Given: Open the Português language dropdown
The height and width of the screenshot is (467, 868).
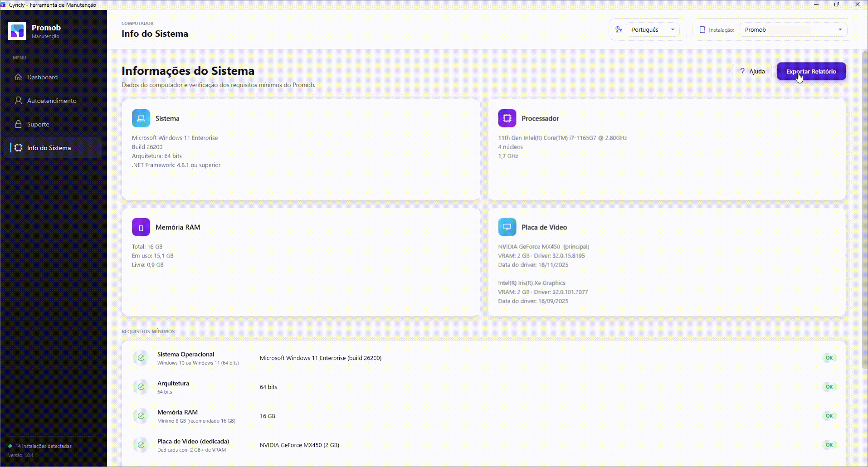Looking at the screenshot, I should 653,29.
